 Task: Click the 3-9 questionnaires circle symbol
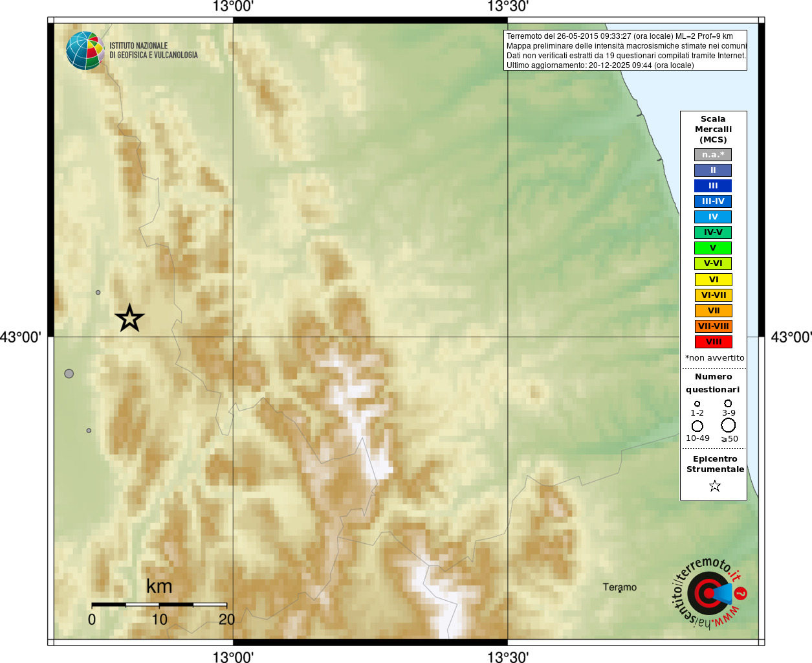click(728, 403)
